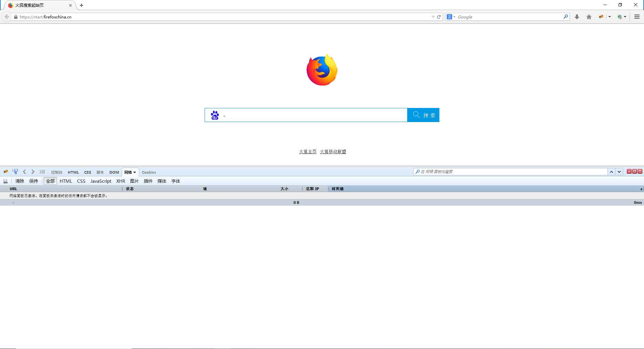Open the 网络 tab options dropdown arrow
This screenshot has width=644, height=349.
(135, 172)
